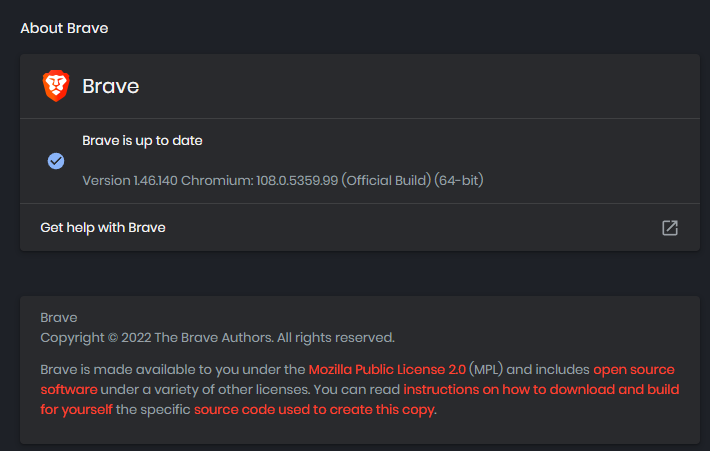This screenshot has height=451, width=710.
Task: Click the Brave label above the copyright
Action: click(x=58, y=317)
